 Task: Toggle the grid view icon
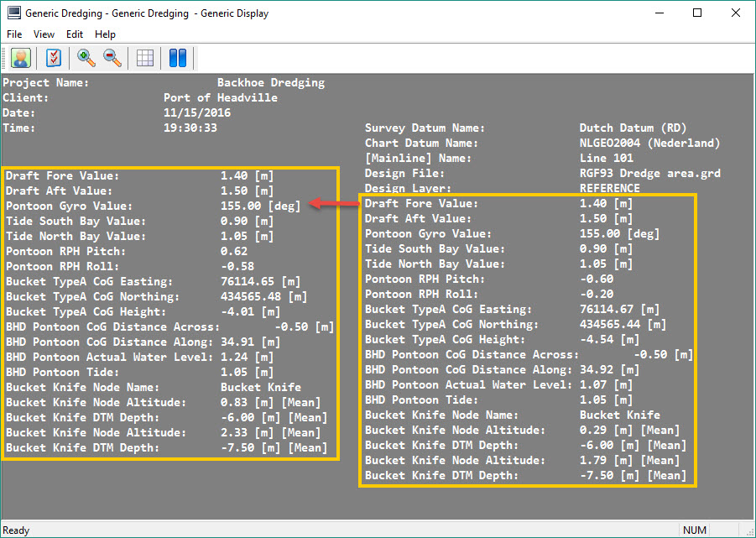[145, 58]
